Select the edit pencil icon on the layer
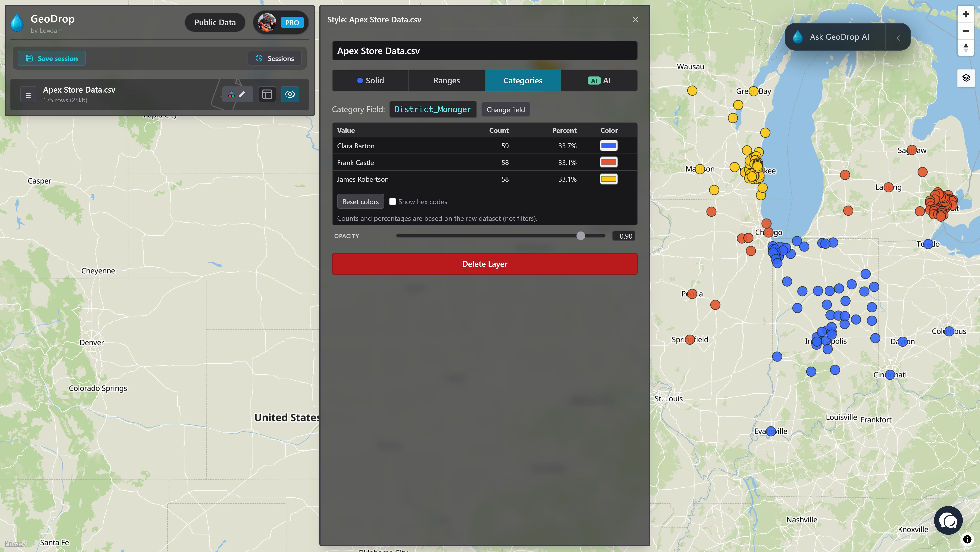Image resolution: width=980 pixels, height=552 pixels. pos(242,94)
